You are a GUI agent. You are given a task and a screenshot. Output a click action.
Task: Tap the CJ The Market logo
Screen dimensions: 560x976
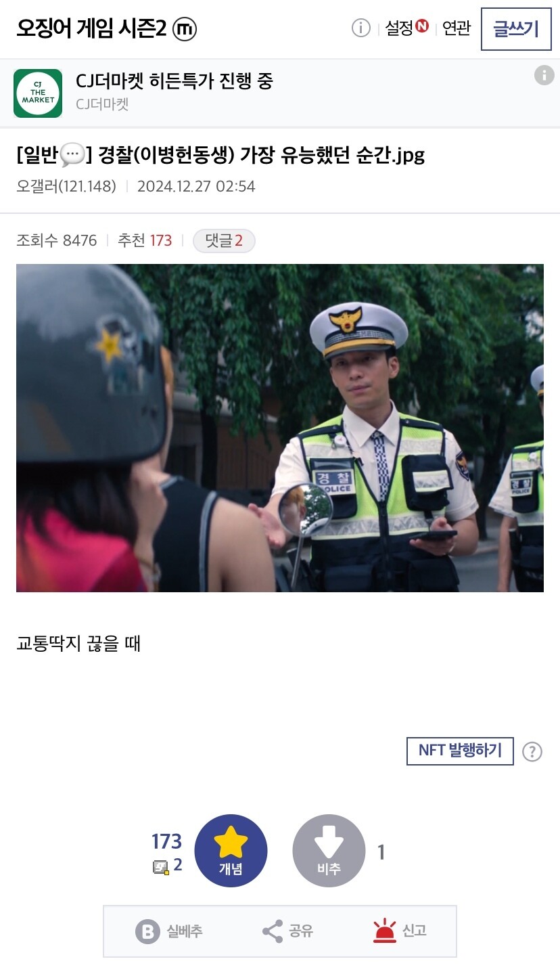tap(38, 93)
